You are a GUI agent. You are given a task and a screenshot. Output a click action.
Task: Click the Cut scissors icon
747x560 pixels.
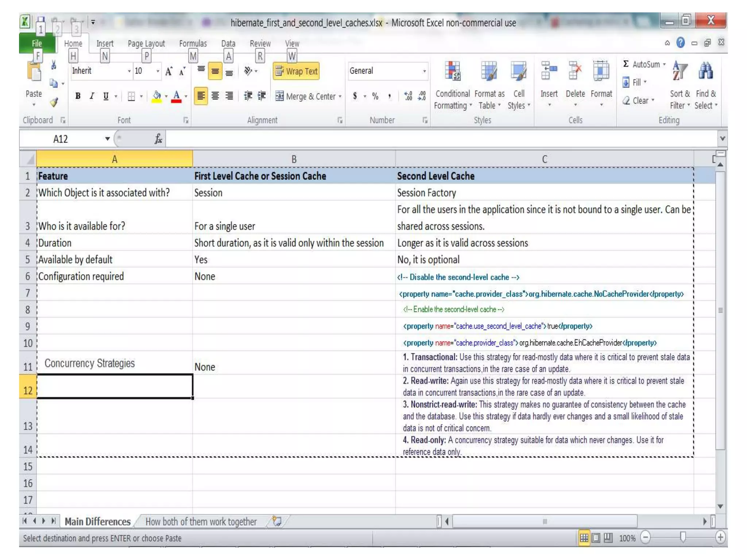[x=54, y=65]
